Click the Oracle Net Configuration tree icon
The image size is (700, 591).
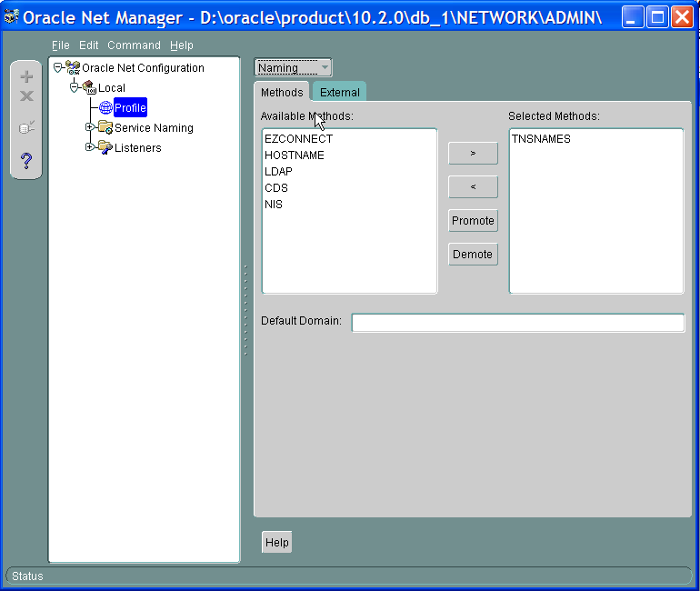tap(73, 68)
